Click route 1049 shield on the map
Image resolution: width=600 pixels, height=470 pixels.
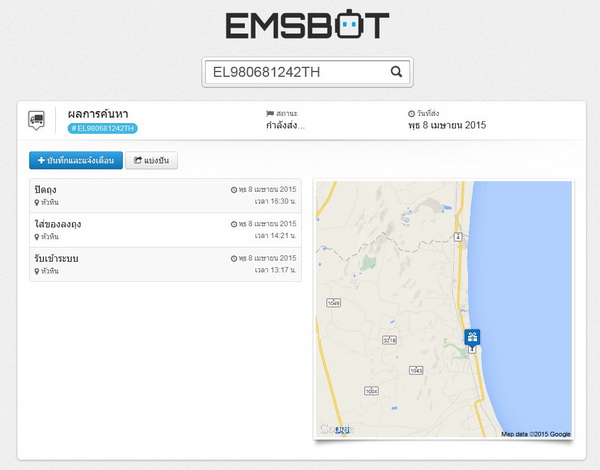pos(333,303)
